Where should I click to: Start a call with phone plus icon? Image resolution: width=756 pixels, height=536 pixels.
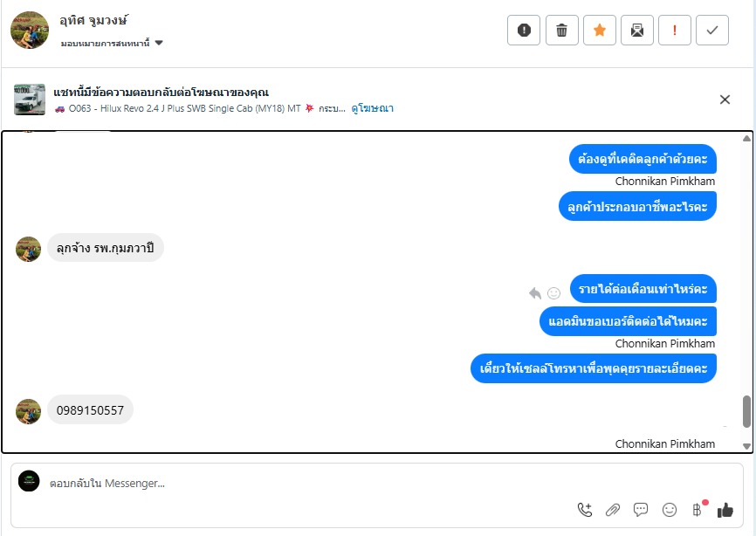pos(585,510)
